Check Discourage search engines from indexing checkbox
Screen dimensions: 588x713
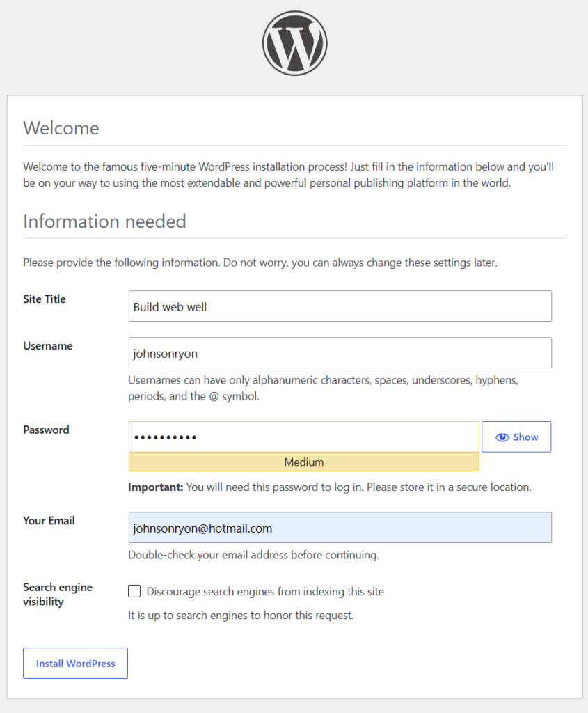pos(134,591)
